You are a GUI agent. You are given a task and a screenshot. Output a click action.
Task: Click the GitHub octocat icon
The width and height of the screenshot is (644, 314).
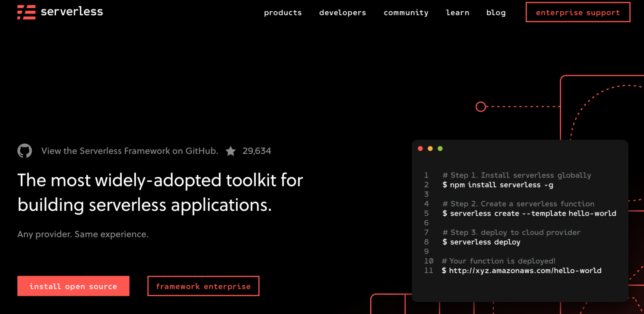point(25,151)
